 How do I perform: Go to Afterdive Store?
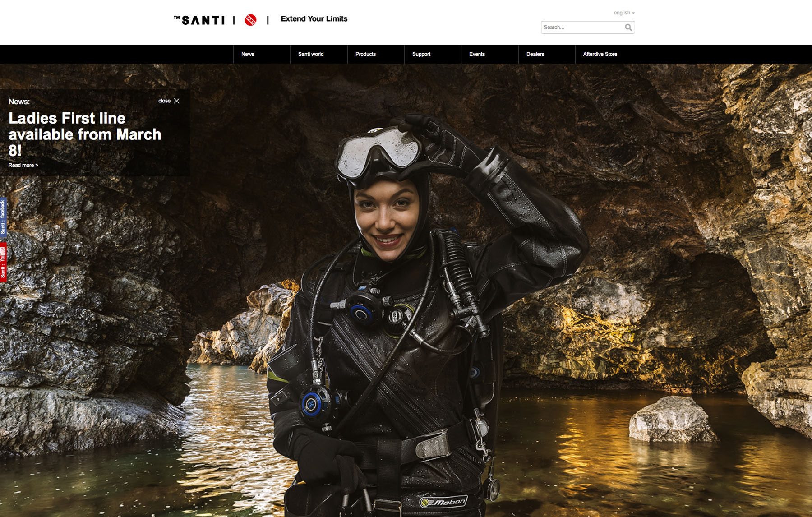(600, 54)
